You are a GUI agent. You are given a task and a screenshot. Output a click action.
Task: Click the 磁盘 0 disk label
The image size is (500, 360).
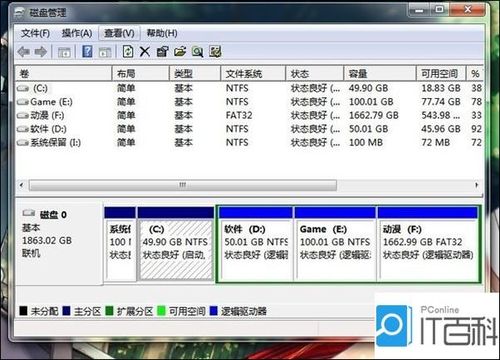pyautogui.click(x=53, y=215)
